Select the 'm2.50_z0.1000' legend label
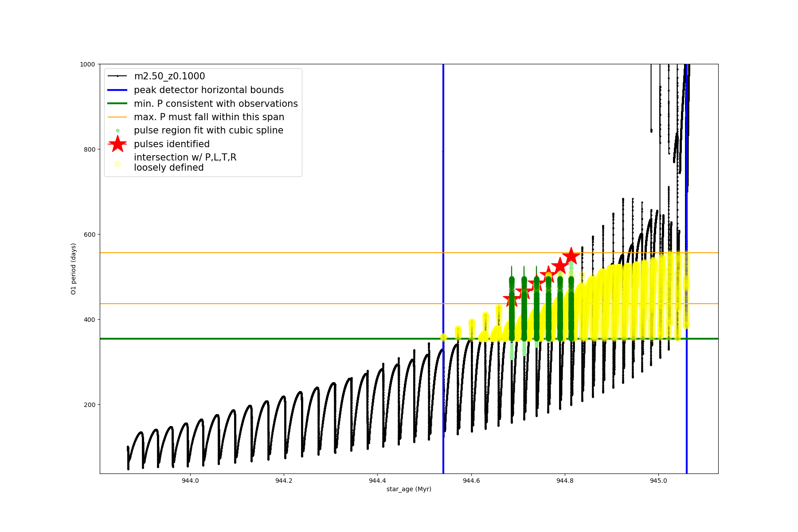This screenshot has width=798, height=532. tap(169, 76)
